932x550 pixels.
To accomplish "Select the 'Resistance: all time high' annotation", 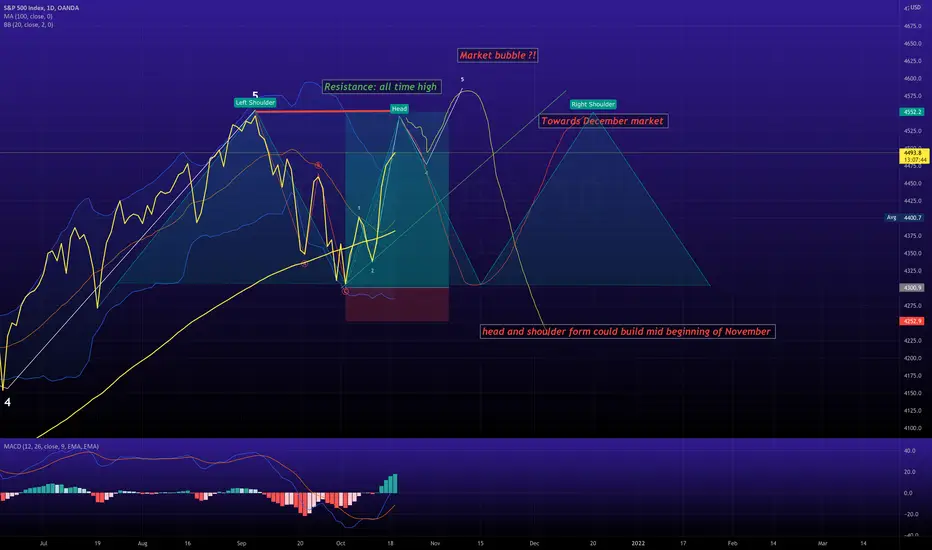I will pos(381,87).
